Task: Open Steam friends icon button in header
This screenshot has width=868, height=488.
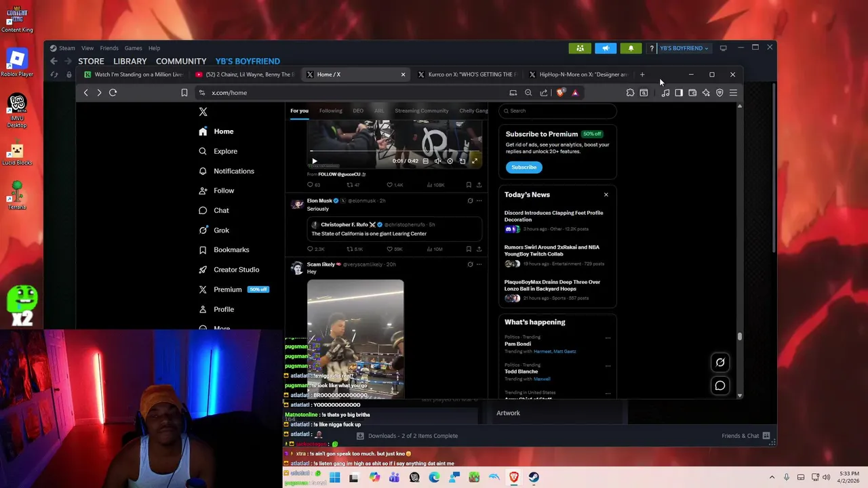Action: pos(580,48)
